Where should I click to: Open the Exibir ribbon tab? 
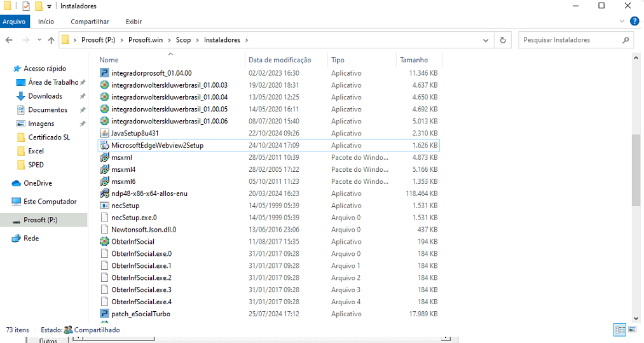point(134,22)
